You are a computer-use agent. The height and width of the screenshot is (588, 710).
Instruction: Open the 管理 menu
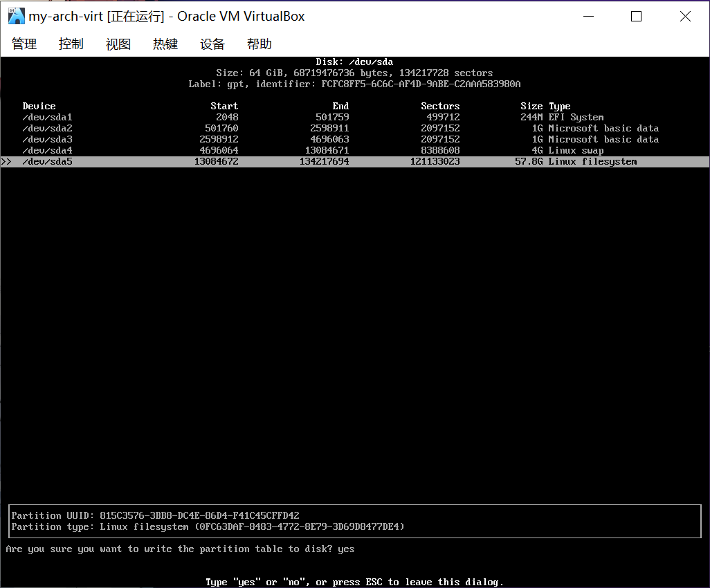[x=24, y=44]
